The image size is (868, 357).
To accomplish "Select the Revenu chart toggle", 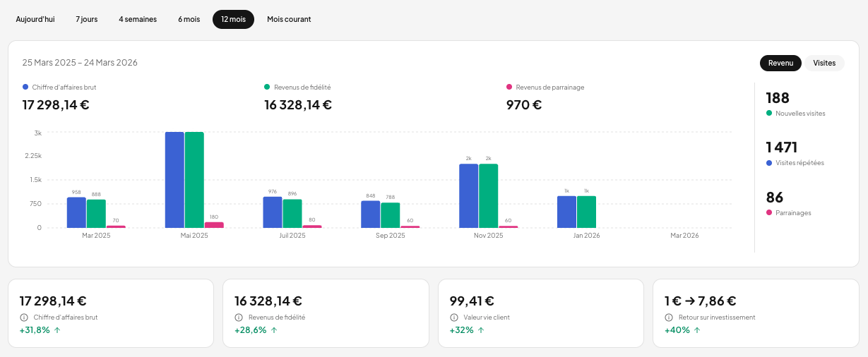I will tap(780, 63).
